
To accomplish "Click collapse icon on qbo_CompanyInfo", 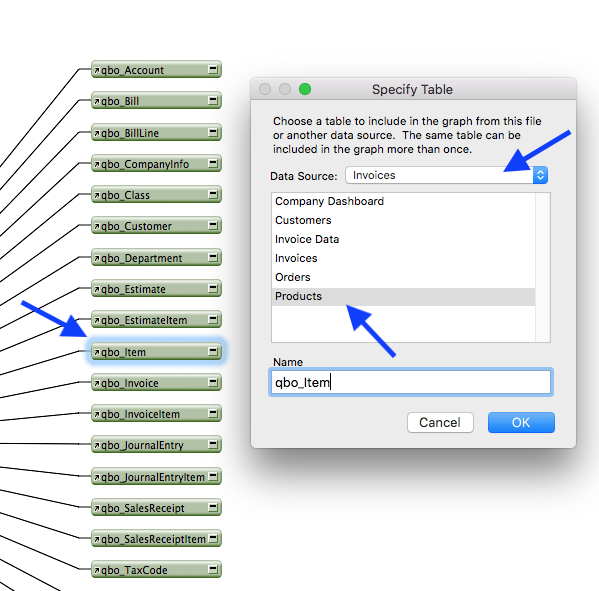I will coord(213,164).
